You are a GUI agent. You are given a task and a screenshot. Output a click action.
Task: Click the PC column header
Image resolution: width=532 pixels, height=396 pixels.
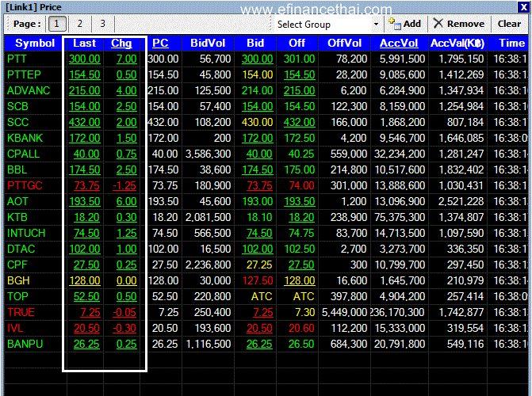click(160, 43)
